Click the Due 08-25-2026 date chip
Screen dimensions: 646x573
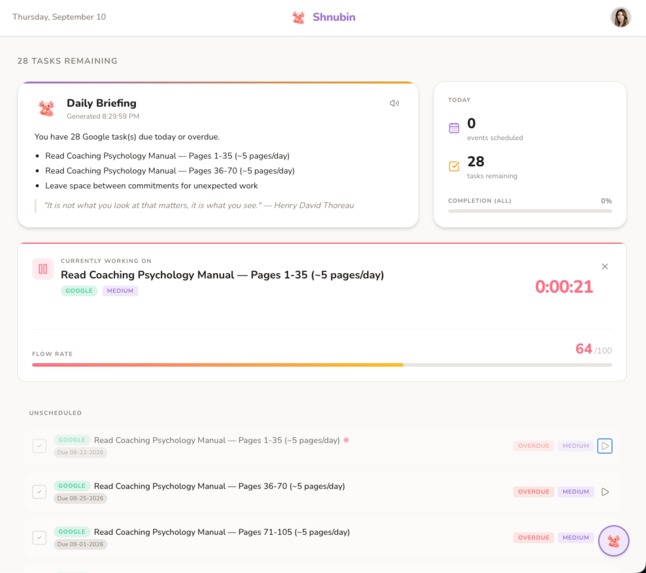pyautogui.click(x=80, y=498)
